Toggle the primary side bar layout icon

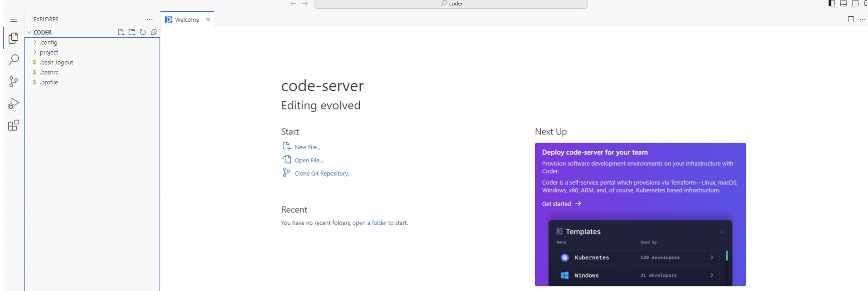(832, 4)
